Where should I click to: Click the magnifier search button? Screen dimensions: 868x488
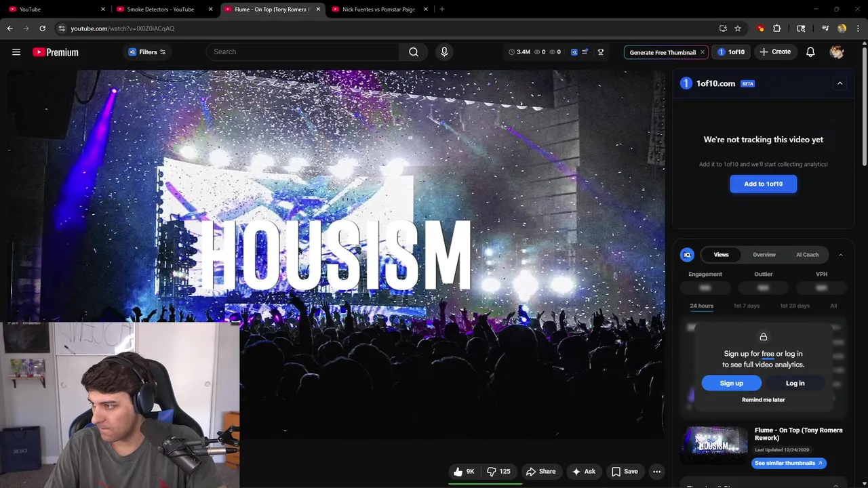point(414,52)
